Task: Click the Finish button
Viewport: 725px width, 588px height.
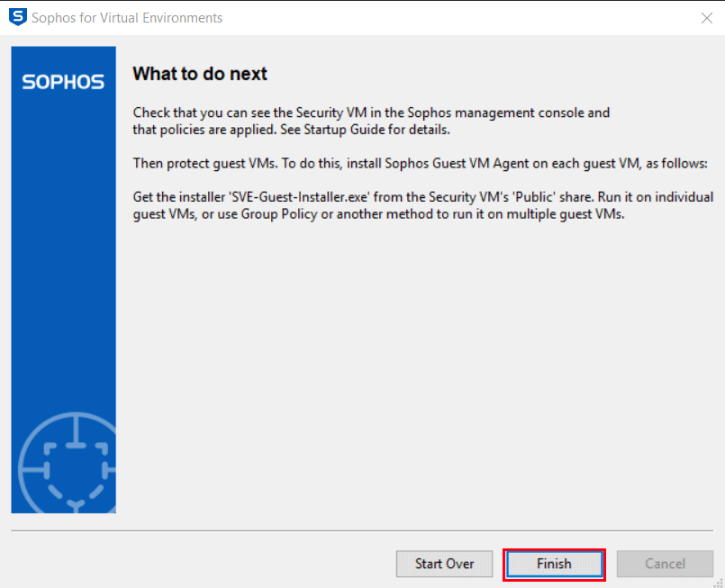Action: (554, 564)
